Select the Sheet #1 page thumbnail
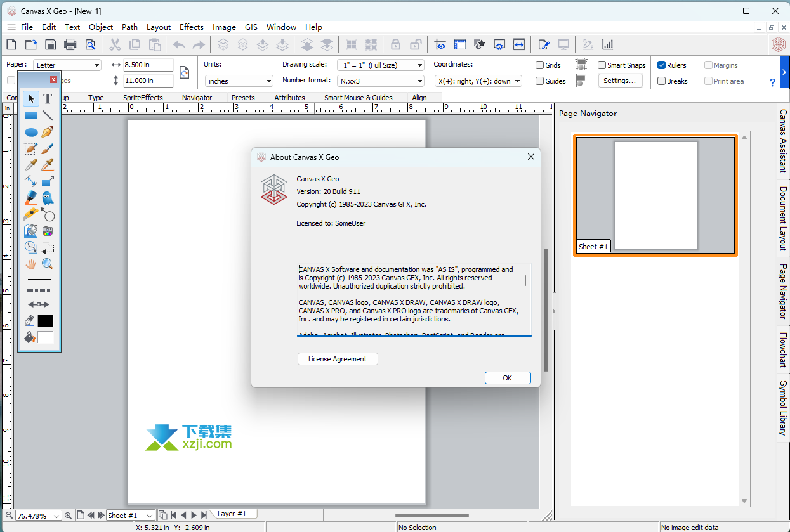Image resolution: width=790 pixels, height=532 pixels. click(x=655, y=195)
